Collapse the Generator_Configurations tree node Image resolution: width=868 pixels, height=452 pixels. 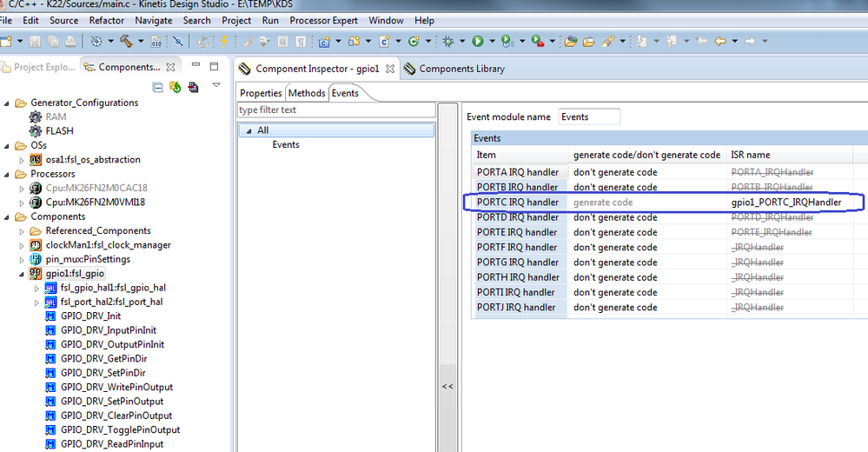click(7, 103)
